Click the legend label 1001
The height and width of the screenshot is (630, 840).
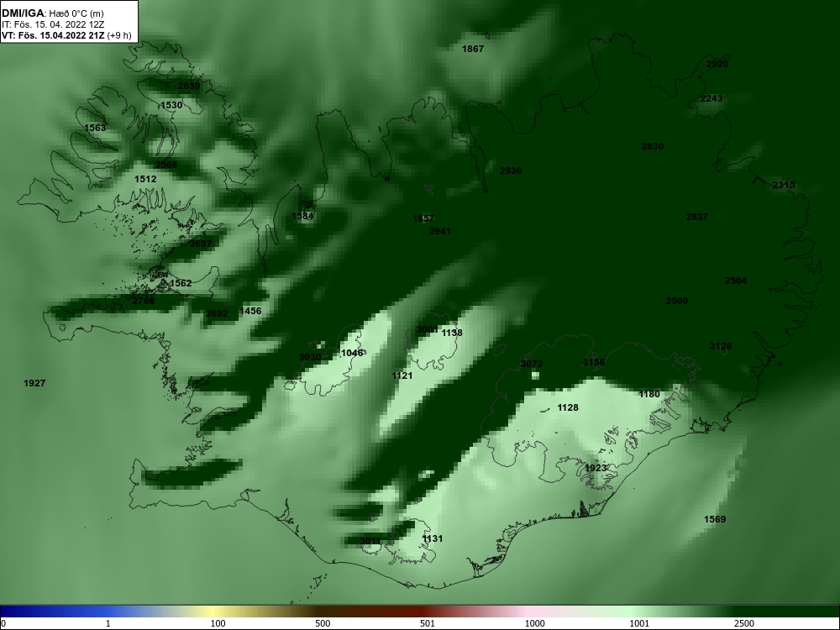639,623
